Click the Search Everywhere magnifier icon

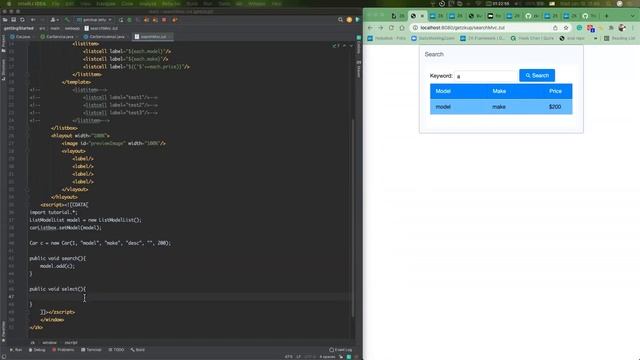(x=340, y=20)
